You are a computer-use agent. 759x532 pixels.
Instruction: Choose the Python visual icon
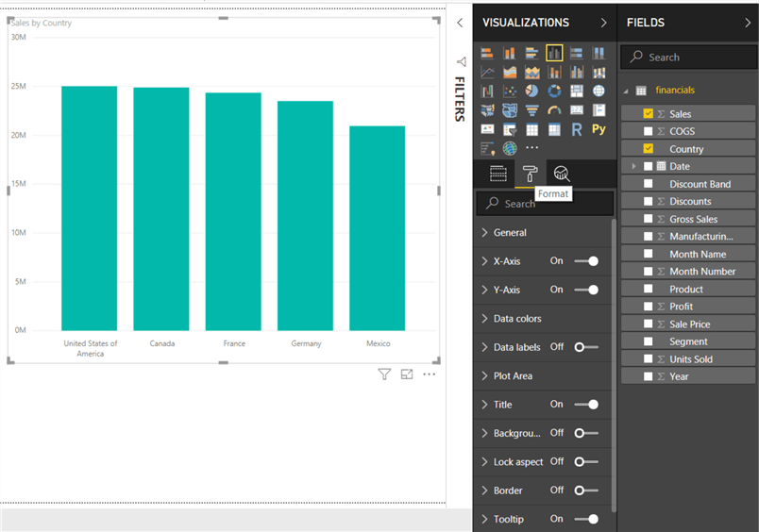click(x=599, y=129)
